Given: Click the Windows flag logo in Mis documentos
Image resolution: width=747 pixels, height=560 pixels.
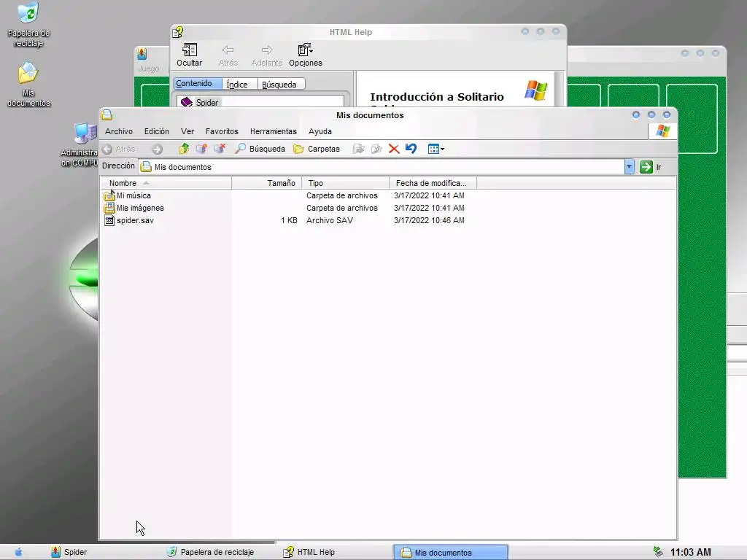Looking at the screenshot, I should pyautogui.click(x=662, y=131).
